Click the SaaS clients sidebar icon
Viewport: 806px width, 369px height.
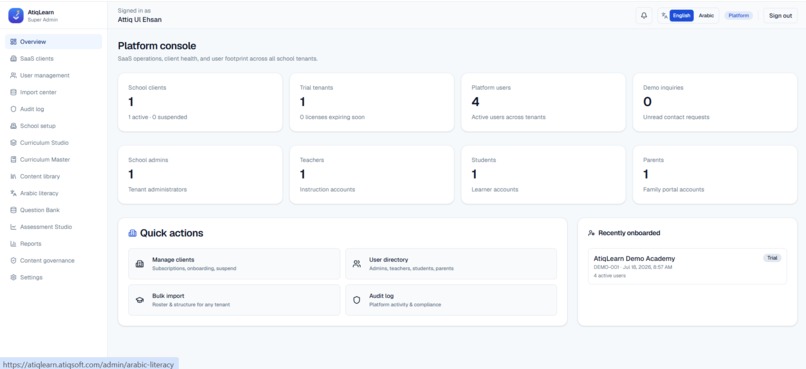[13, 59]
